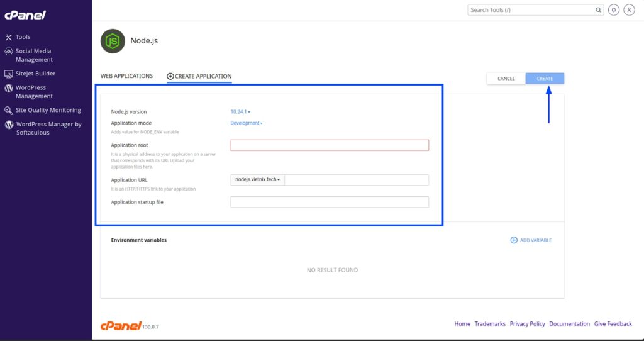Open the user account icon

628,10
